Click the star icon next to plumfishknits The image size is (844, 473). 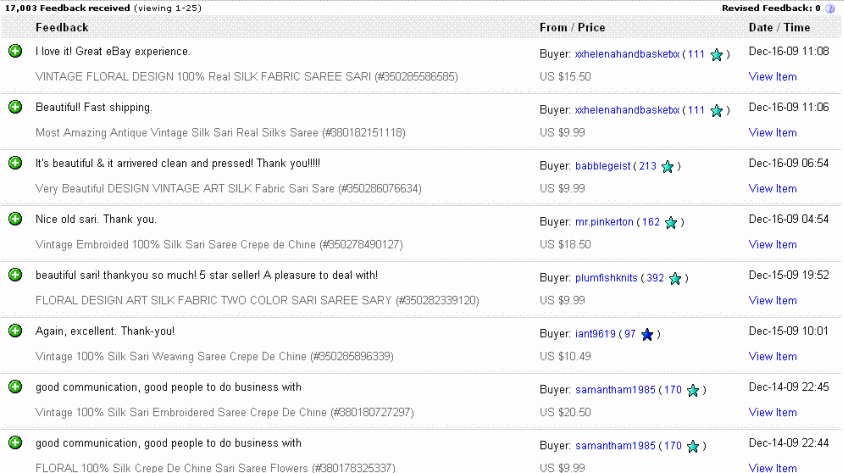coord(675,279)
